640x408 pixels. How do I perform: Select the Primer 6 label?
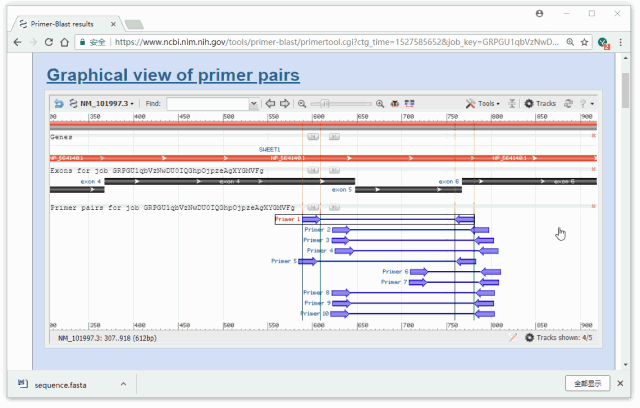[395, 272]
